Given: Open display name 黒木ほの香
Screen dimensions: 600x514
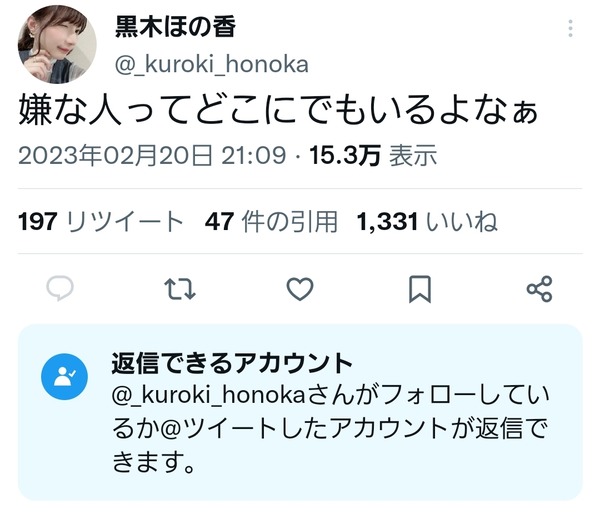Looking at the screenshot, I should pyautogui.click(x=175, y=27).
